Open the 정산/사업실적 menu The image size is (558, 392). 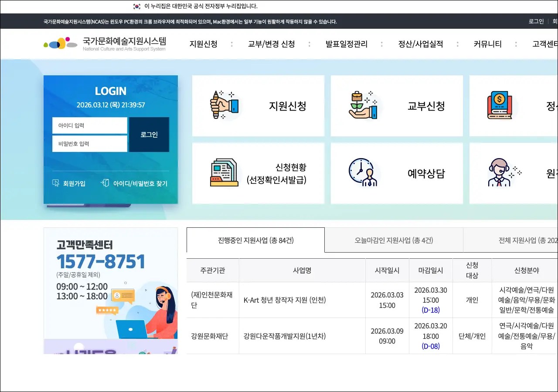click(420, 44)
